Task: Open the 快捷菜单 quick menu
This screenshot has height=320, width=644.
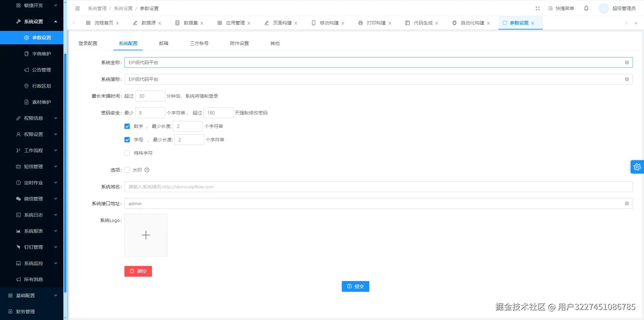Action: (561, 8)
